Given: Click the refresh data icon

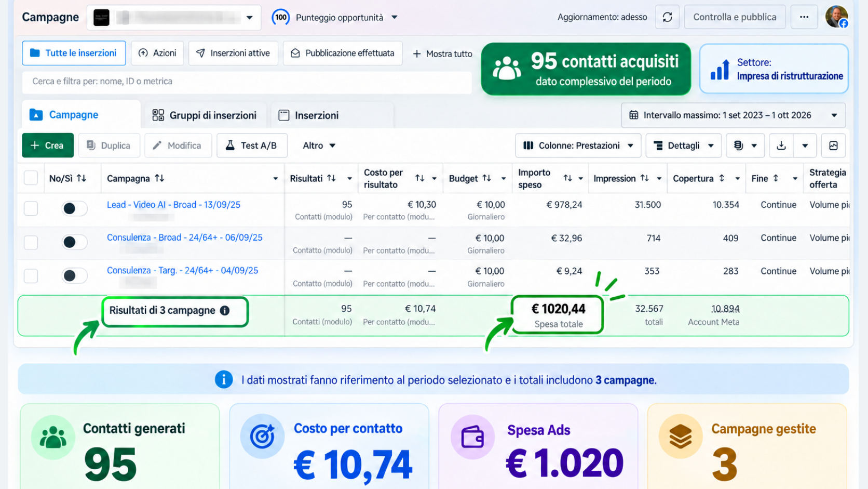Looking at the screenshot, I should click(667, 17).
